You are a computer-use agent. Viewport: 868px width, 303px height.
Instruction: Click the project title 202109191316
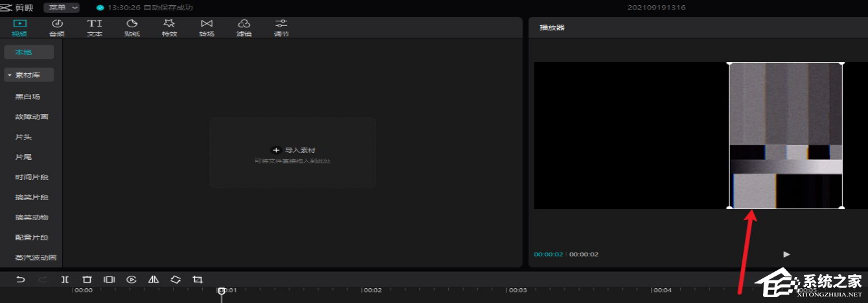coord(656,7)
